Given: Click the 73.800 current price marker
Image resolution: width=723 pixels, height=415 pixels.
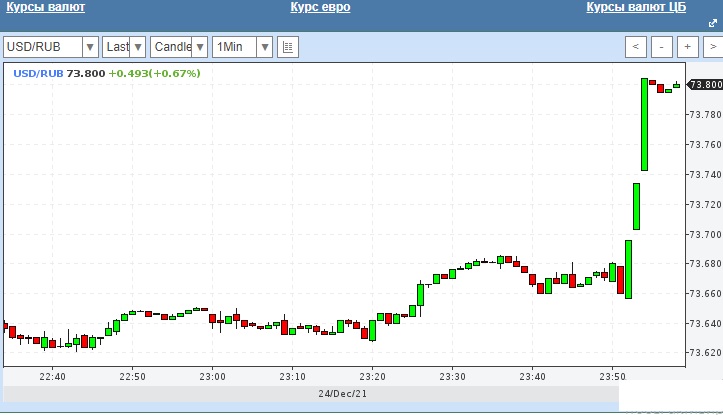Looking at the screenshot, I should tap(705, 84).
